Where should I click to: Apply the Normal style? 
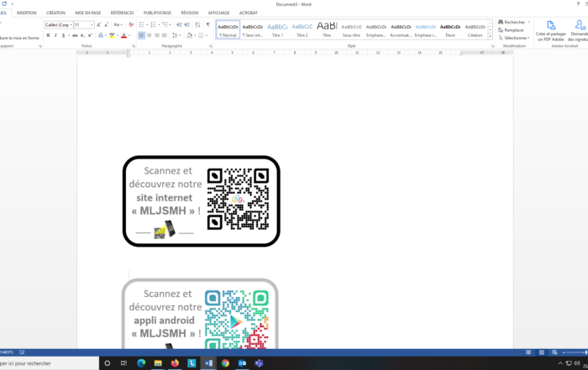pos(228,29)
